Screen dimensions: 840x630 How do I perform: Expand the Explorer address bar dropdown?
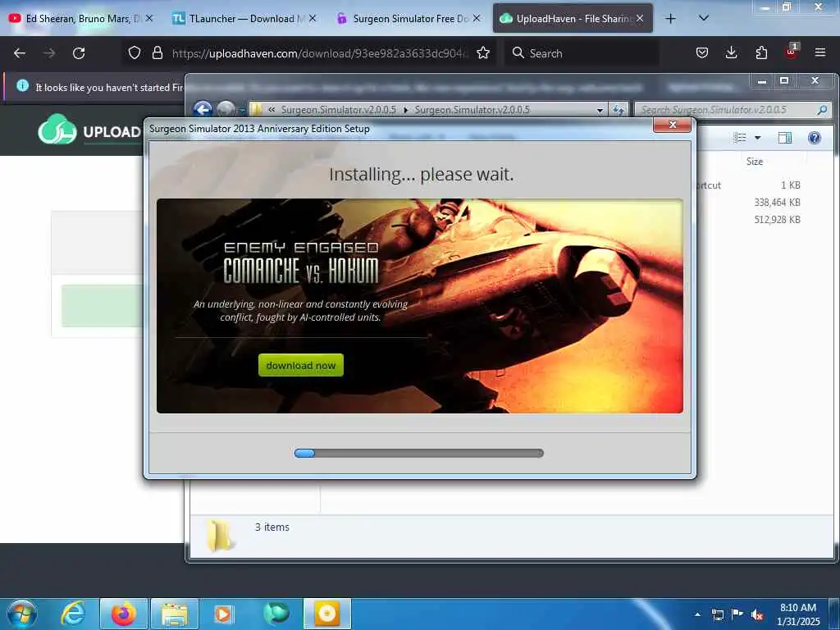coord(600,110)
